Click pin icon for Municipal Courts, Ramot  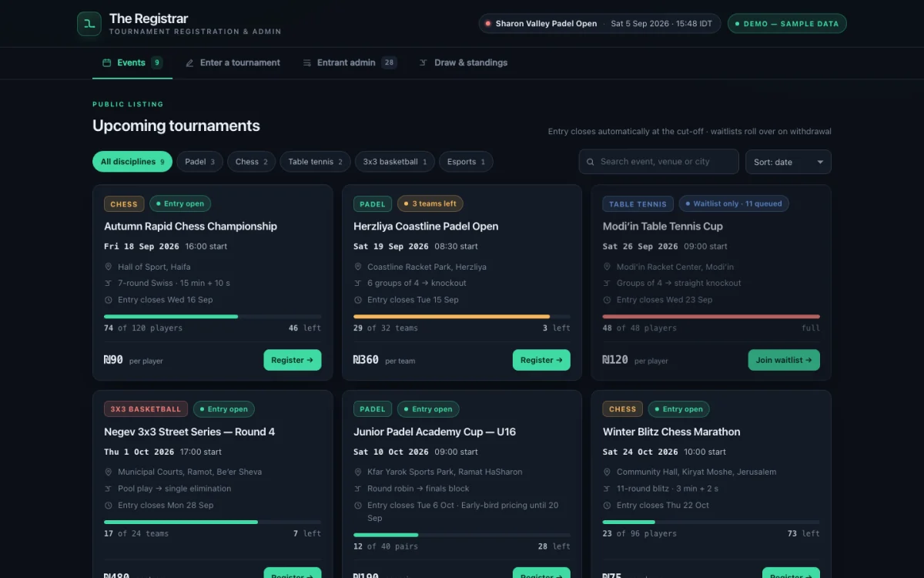109,472
